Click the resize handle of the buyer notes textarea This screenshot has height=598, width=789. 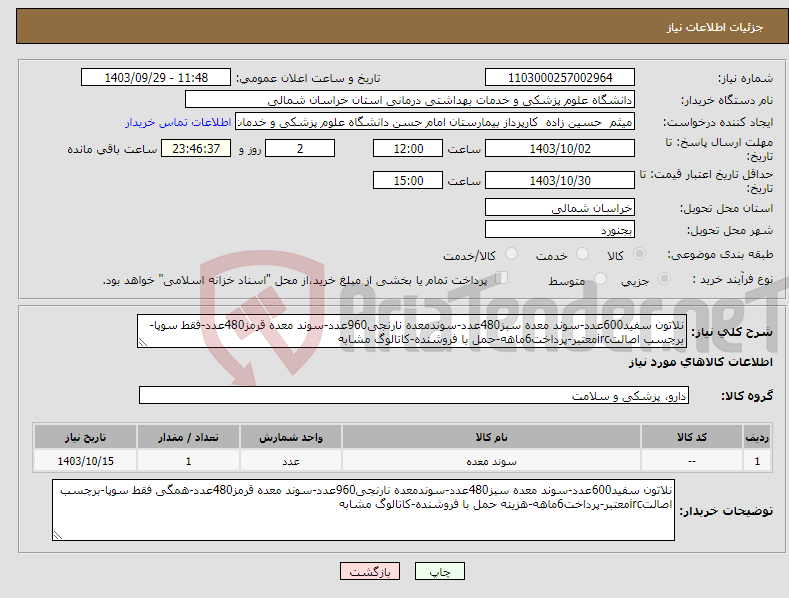[58, 535]
